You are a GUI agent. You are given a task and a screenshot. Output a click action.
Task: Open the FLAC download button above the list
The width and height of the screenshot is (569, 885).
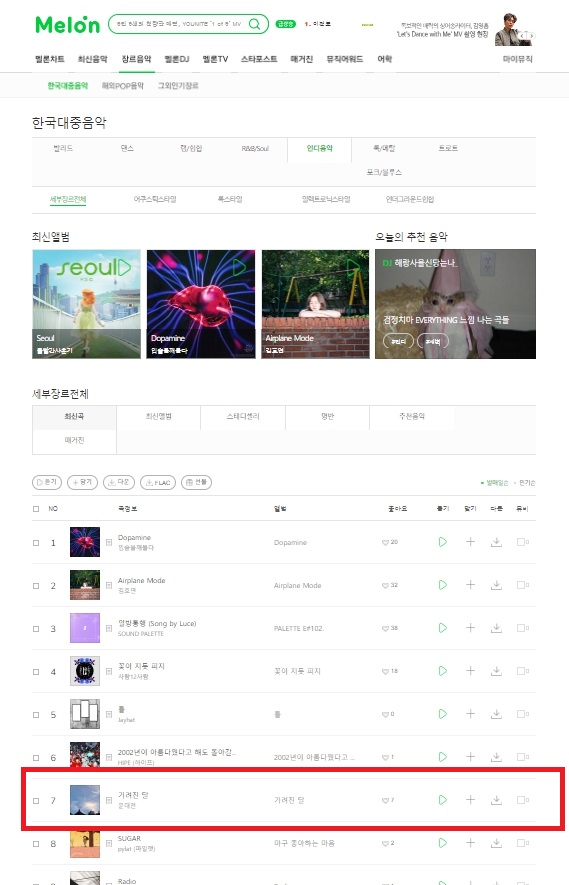pos(158,483)
